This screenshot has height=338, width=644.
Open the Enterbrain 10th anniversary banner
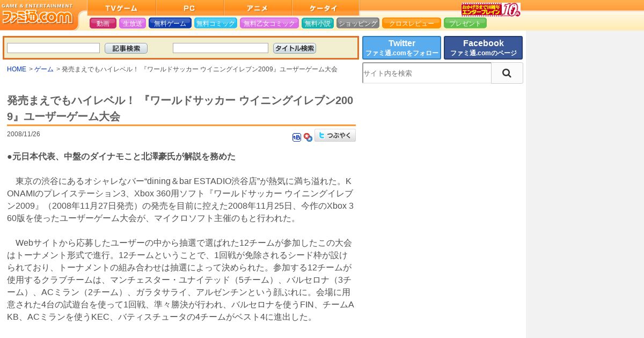pos(491,10)
